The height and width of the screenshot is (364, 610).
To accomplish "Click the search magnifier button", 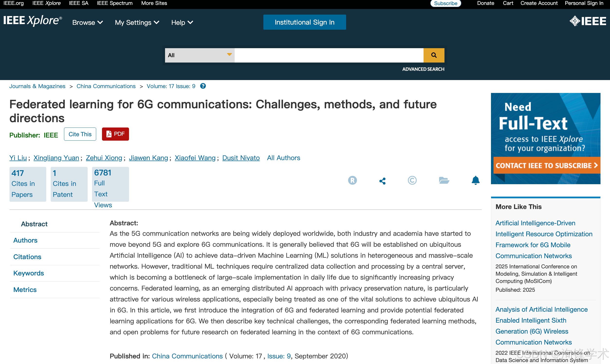I will (x=434, y=55).
